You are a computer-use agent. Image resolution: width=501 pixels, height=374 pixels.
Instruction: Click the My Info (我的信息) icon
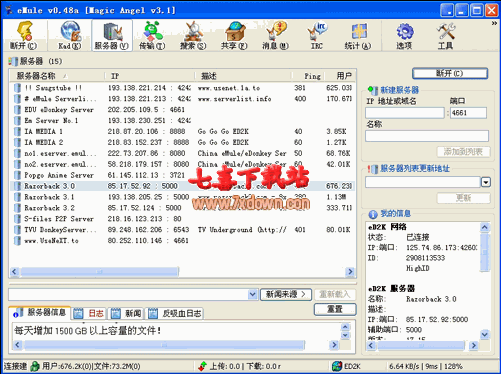(373, 214)
